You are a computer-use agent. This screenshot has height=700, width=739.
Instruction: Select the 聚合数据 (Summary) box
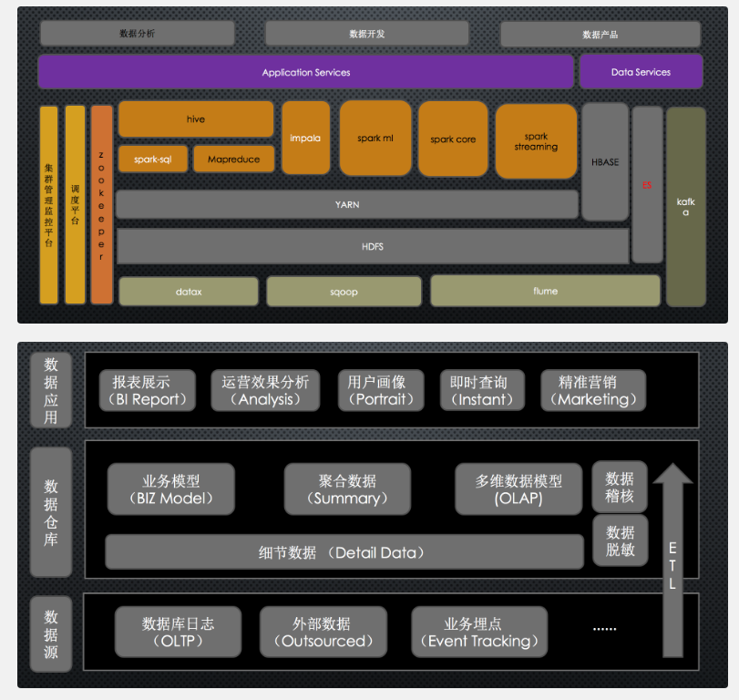tap(347, 489)
